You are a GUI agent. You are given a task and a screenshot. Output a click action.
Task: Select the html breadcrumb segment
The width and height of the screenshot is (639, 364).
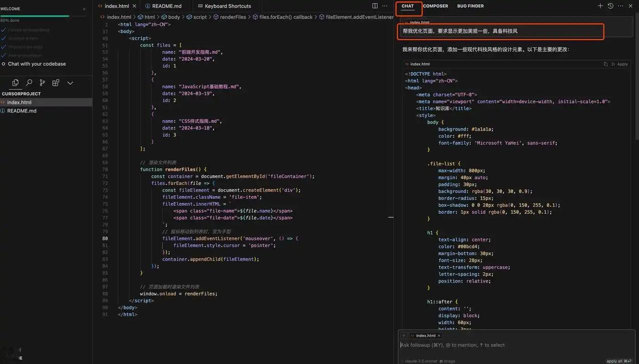(146, 17)
